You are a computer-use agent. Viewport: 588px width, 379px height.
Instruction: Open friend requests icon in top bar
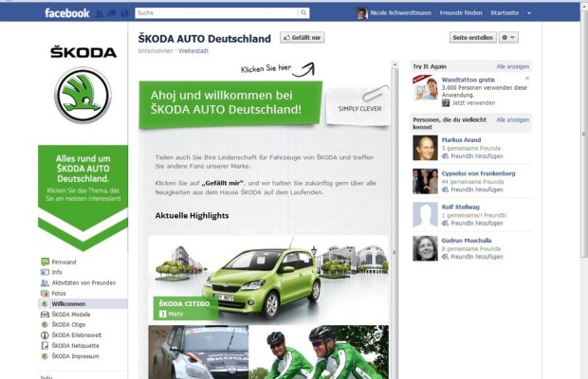[x=100, y=13]
